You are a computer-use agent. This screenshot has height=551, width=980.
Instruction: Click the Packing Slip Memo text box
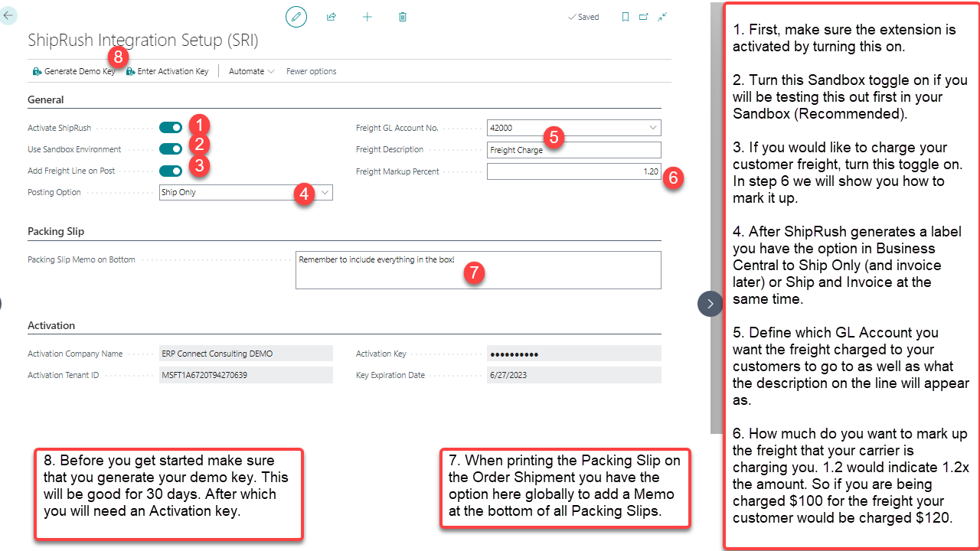[x=479, y=270]
